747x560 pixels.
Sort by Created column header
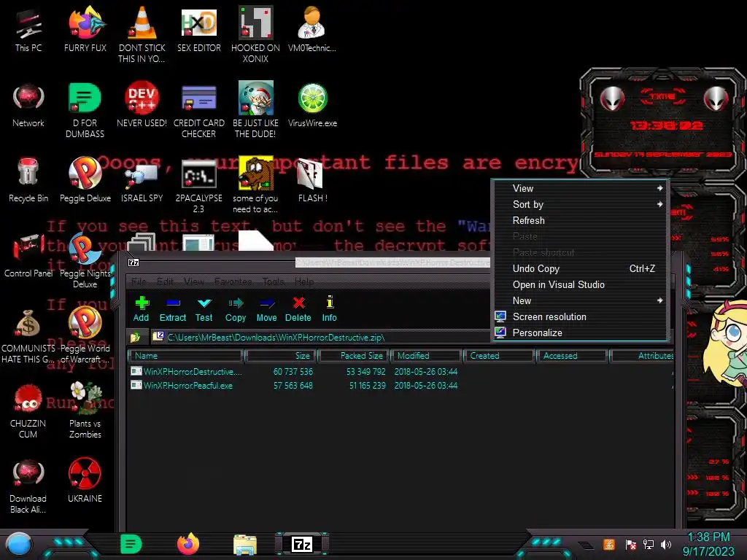[x=499, y=356]
